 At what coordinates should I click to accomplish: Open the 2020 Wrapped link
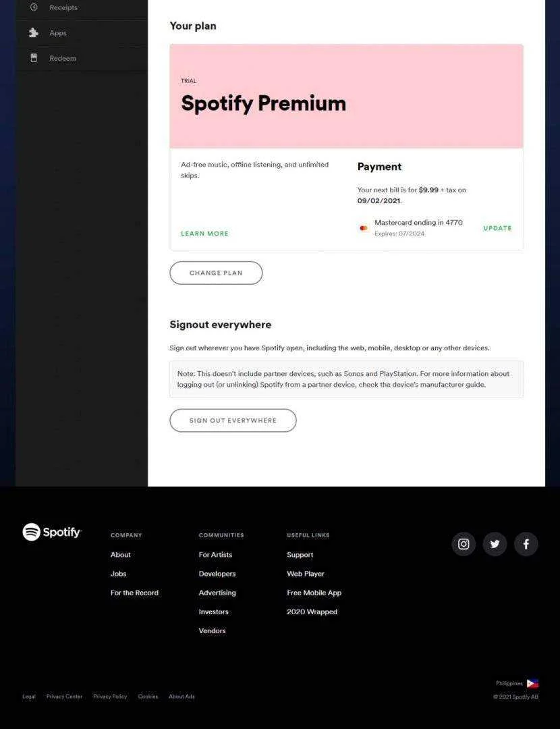coord(312,612)
